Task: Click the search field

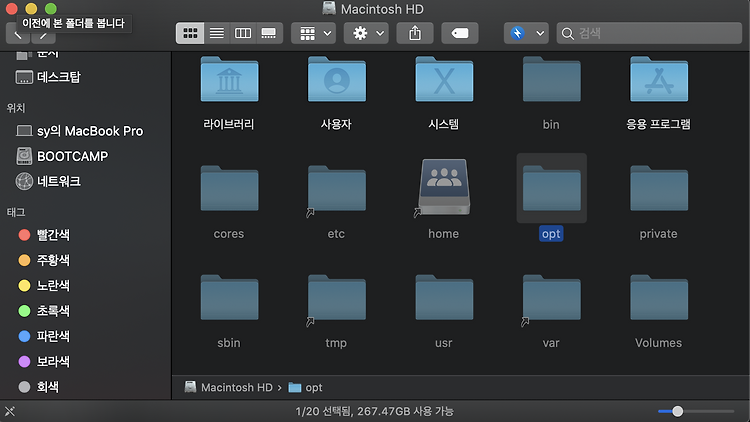Action: (x=649, y=33)
